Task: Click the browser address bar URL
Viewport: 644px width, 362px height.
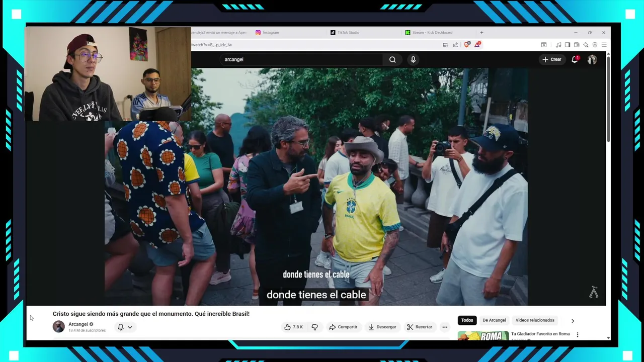Action: 212,45
